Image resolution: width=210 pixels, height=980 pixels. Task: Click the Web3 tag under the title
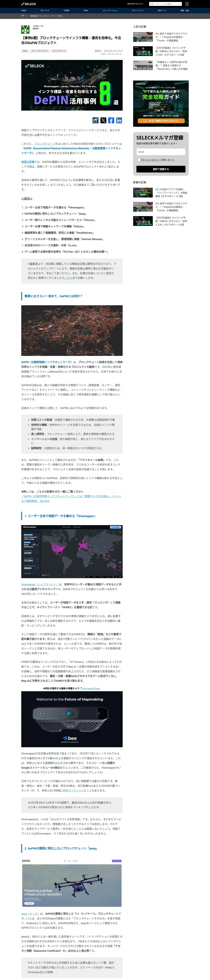25,51
